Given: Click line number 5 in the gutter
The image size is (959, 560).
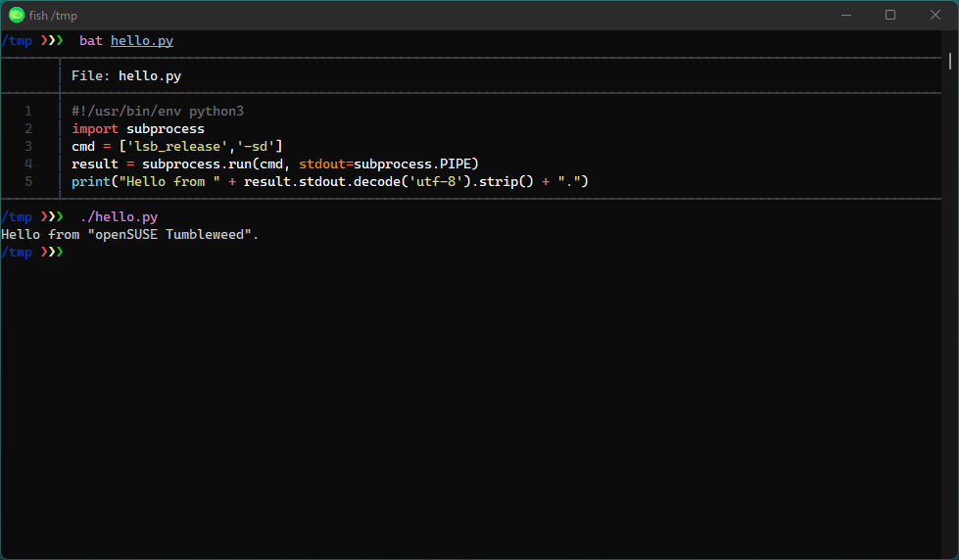Looking at the screenshot, I should click(x=28, y=182).
